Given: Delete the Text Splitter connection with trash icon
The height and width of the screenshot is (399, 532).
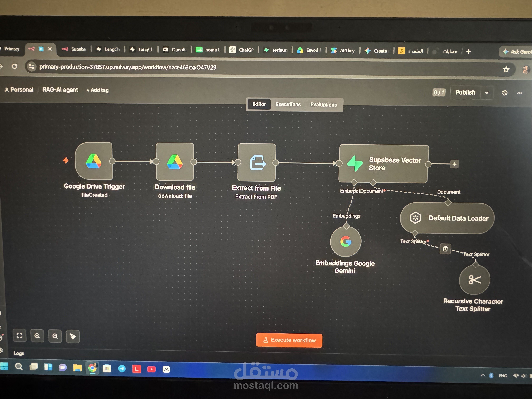Looking at the screenshot, I should pos(445,249).
